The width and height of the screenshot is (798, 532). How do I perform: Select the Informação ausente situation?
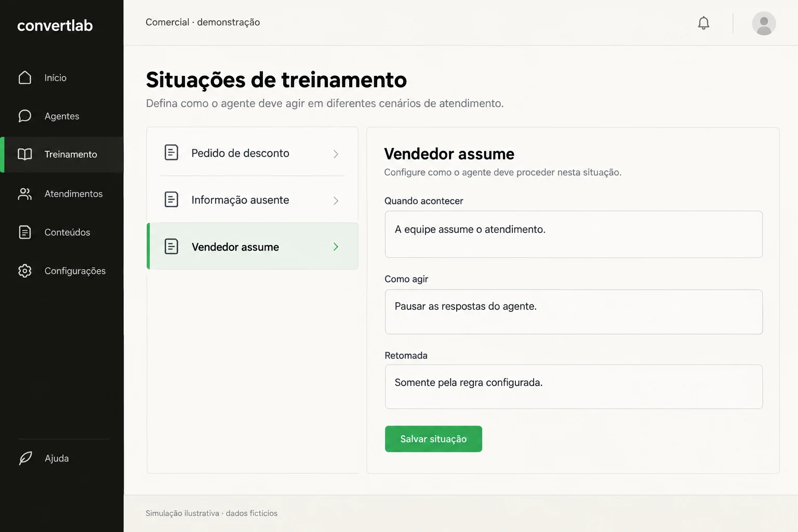(x=252, y=200)
